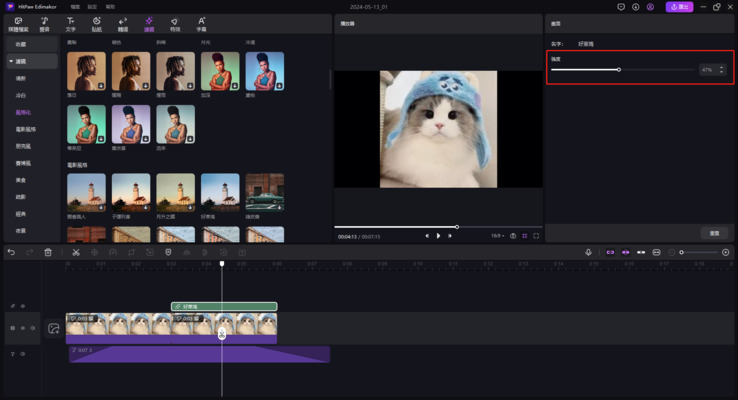
Task: Take a snapshot with the camera icon
Action: pyautogui.click(x=513, y=236)
